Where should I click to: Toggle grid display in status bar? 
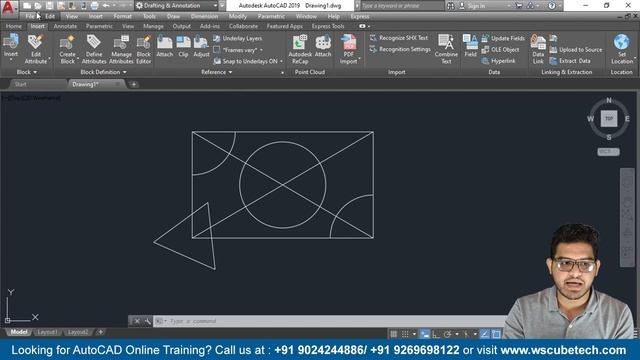(x=393, y=334)
